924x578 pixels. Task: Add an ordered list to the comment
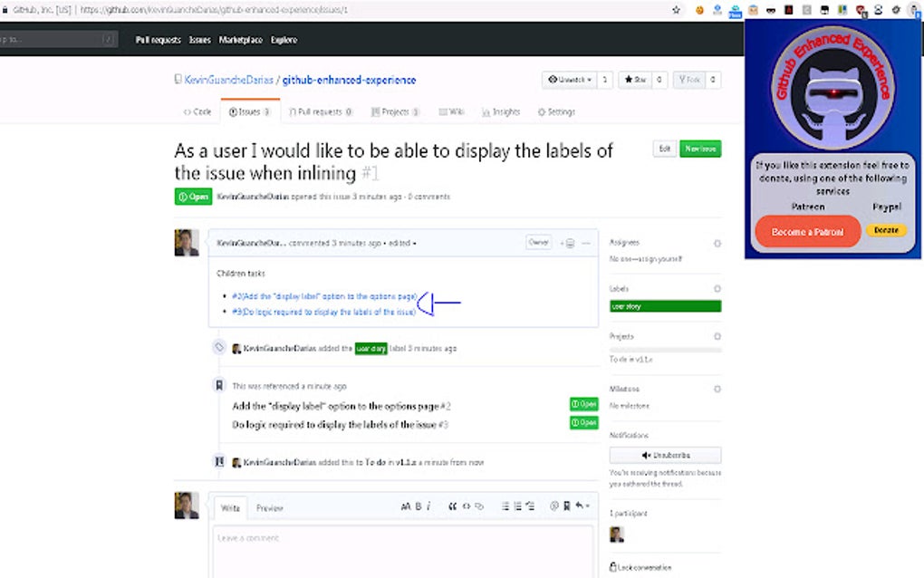(x=517, y=506)
